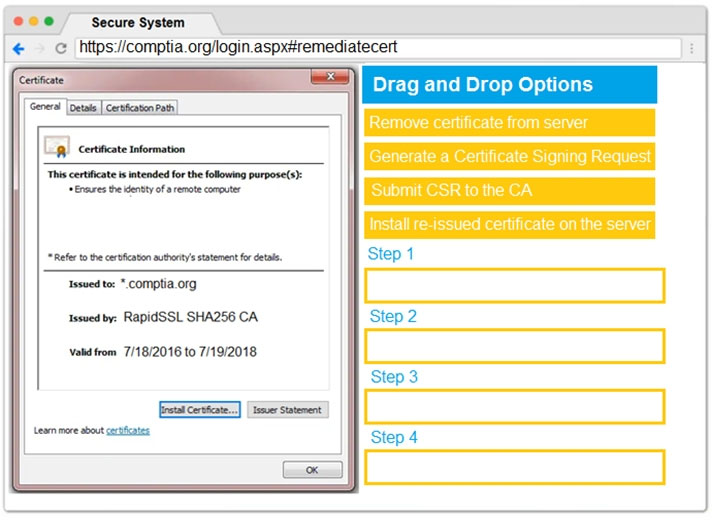Select 'Submit CSR to the CA' option

(x=509, y=191)
